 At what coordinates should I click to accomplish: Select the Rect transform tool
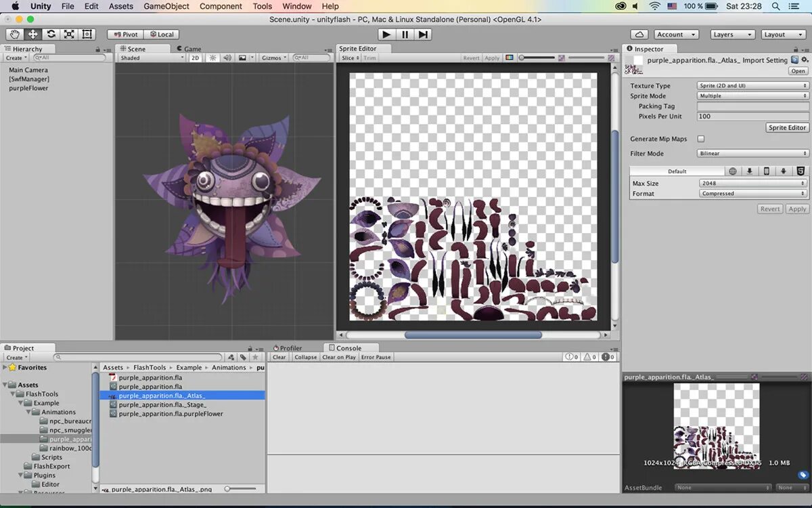87,34
